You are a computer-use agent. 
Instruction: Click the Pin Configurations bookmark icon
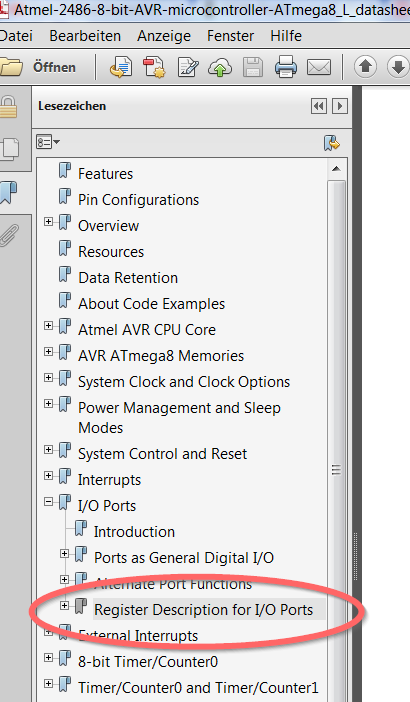point(65,197)
